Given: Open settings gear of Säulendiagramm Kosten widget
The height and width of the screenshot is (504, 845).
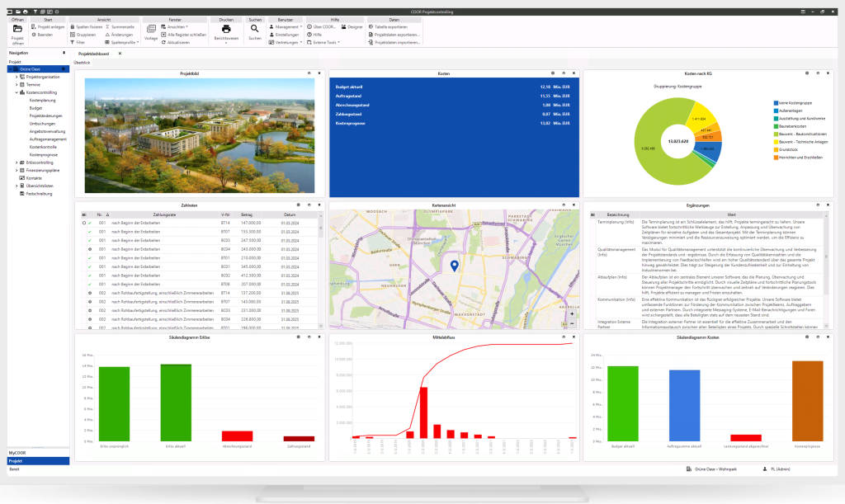Looking at the screenshot, I should pyautogui.click(x=807, y=337).
